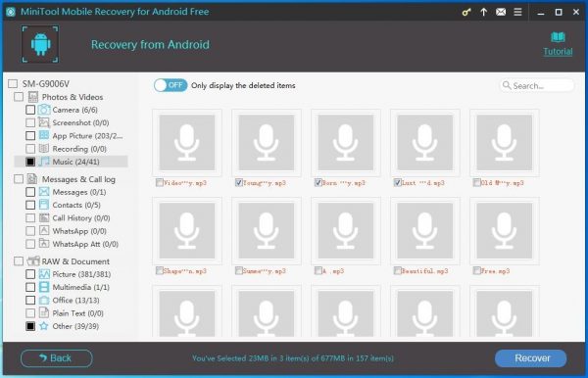Click the Call History icon
This screenshot has width=588, height=378.
tap(44, 217)
